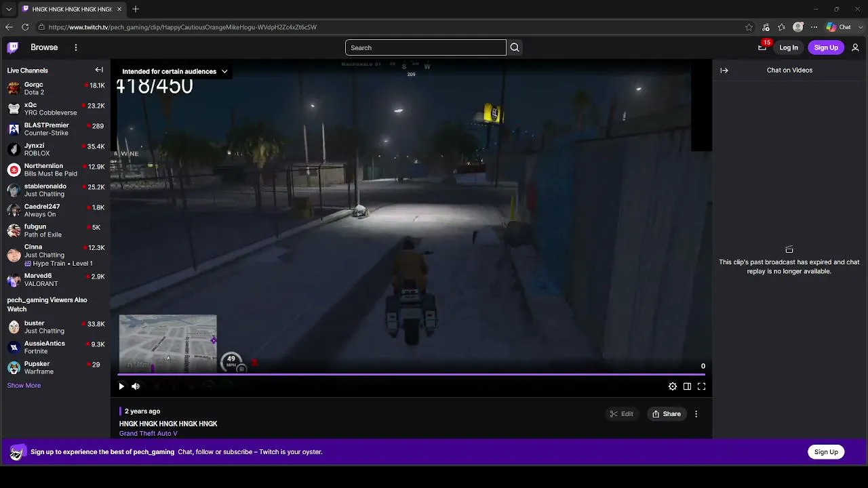Focus the Twitch search field

426,47
